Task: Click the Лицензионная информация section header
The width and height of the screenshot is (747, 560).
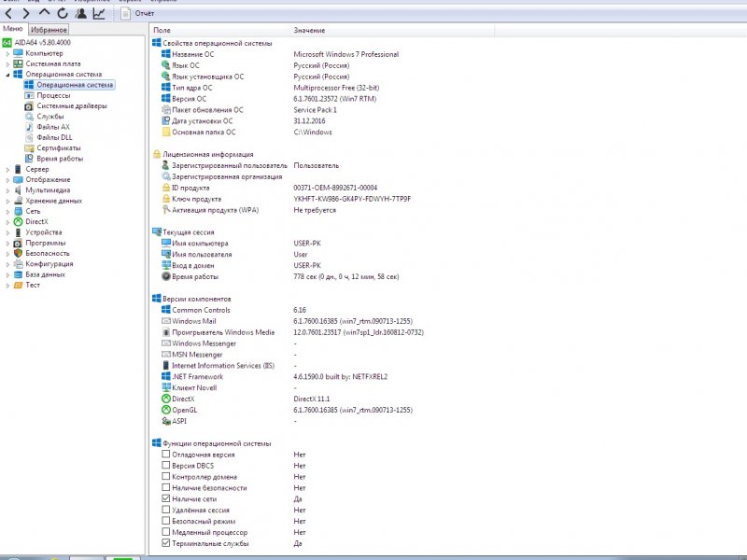Action: point(203,154)
